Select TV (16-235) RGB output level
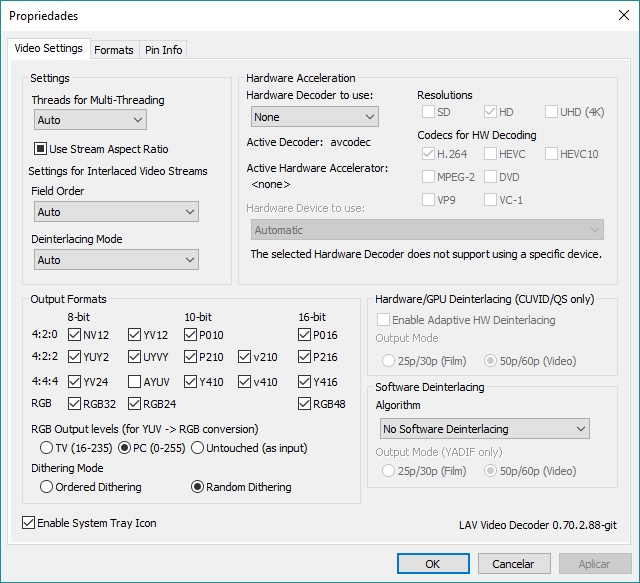This screenshot has width=640, height=583. click(x=46, y=447)
